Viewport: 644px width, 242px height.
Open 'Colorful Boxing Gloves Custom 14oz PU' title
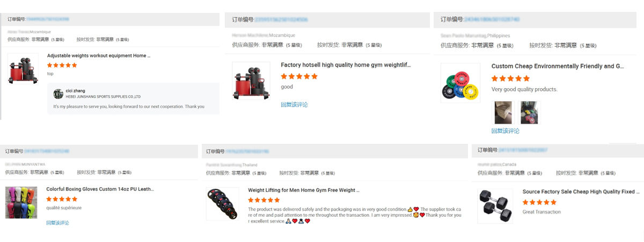coord(100,189)
